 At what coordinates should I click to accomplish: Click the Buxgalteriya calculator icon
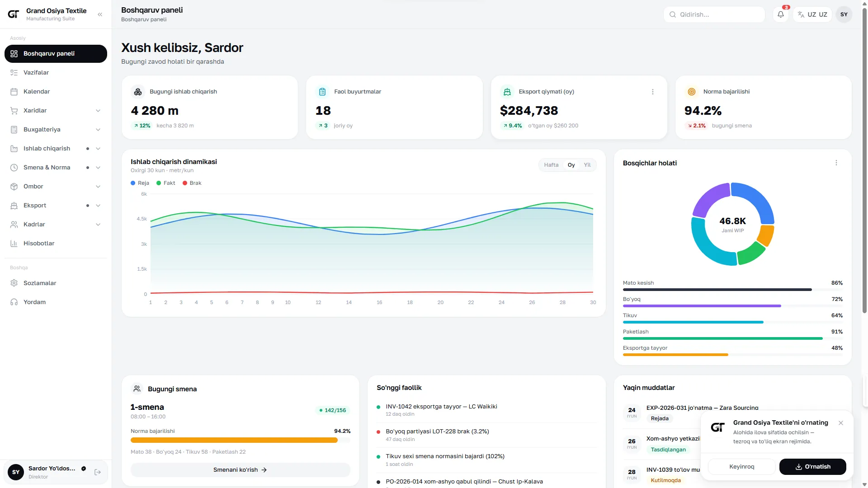coord(14,129)
